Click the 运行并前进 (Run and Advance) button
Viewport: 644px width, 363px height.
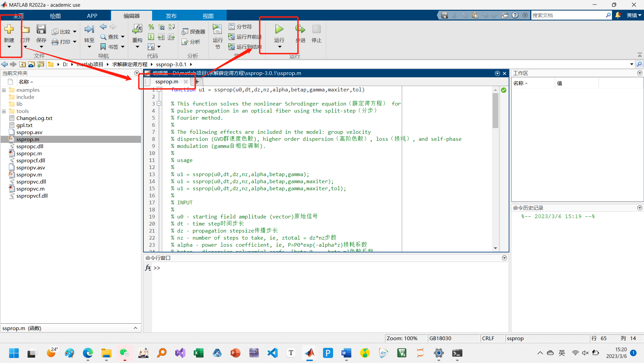click(245, 37)
